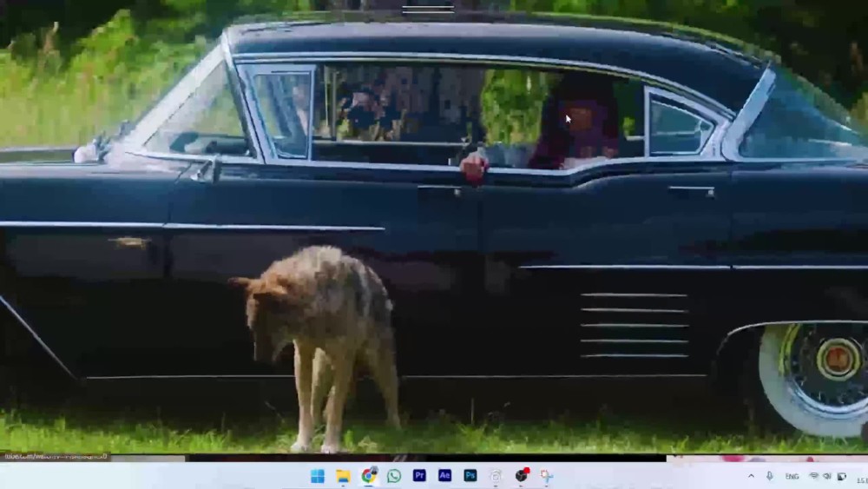Click the video playback area
Screen dimensions: 868x489
(x=434, y=227)
